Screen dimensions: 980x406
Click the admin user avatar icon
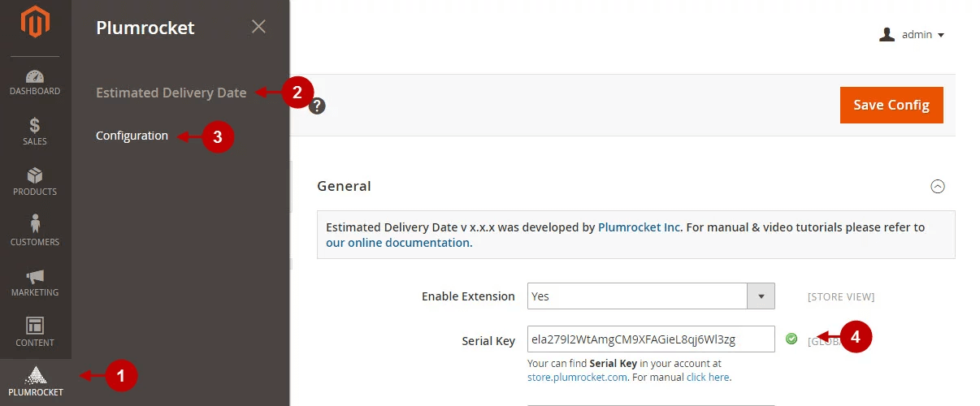click(x=887, y=35)
